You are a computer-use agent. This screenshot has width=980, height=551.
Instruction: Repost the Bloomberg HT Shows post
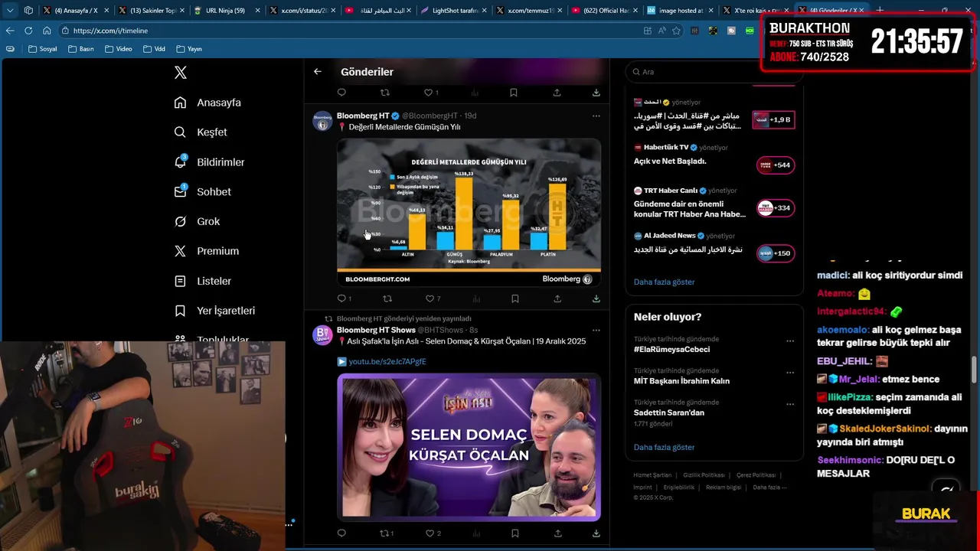click(x=387, y=533)
